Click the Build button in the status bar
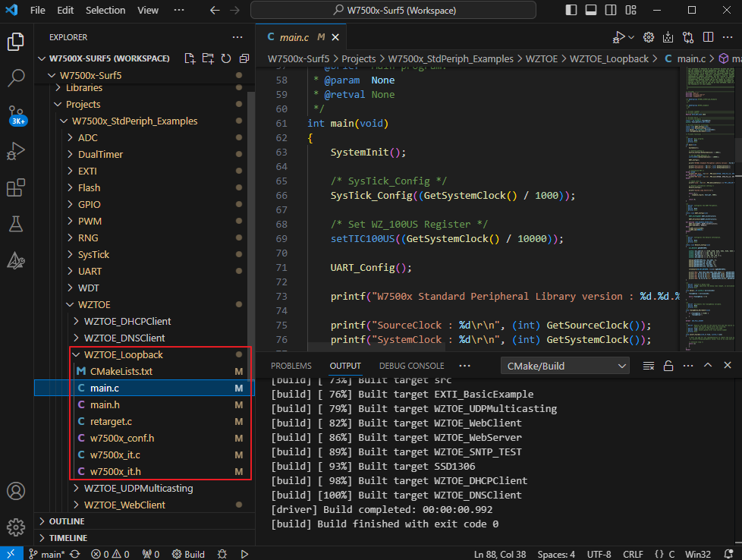The image size is (742, 560). (187, 553)
